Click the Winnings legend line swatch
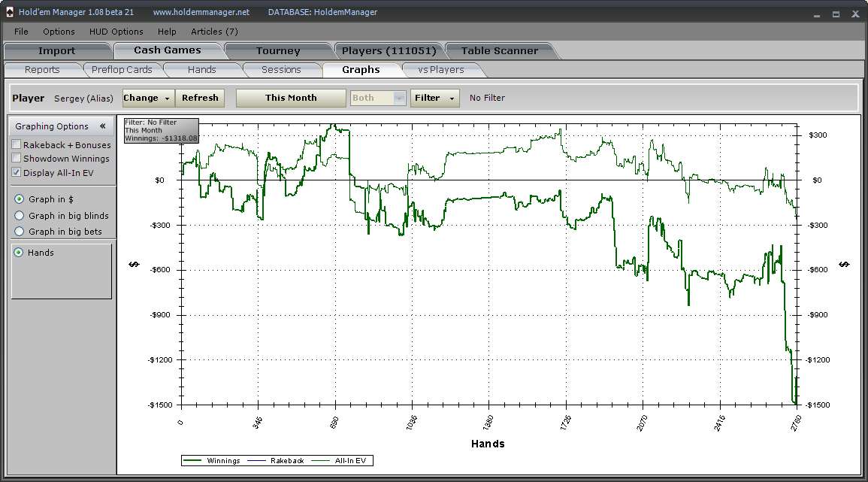This screenshot has width=868, height=482. [194, 460]
